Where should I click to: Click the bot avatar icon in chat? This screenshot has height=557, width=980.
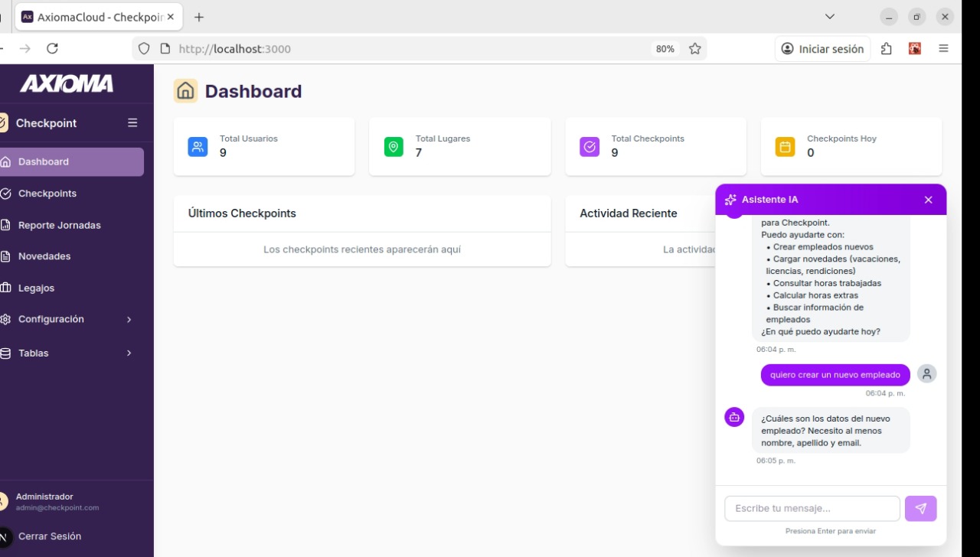[x=734, y=417]
